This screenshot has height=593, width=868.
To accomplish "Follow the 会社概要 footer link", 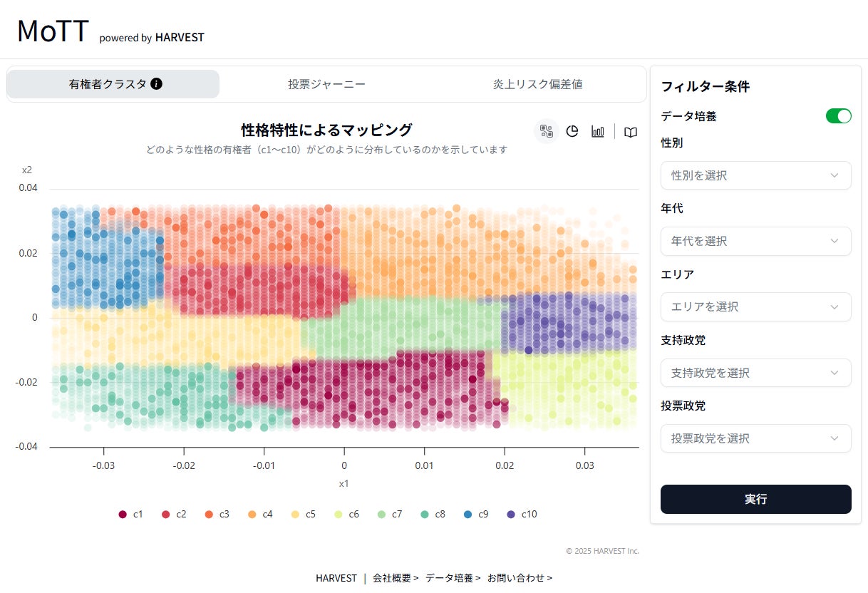I will coord(395,578).
